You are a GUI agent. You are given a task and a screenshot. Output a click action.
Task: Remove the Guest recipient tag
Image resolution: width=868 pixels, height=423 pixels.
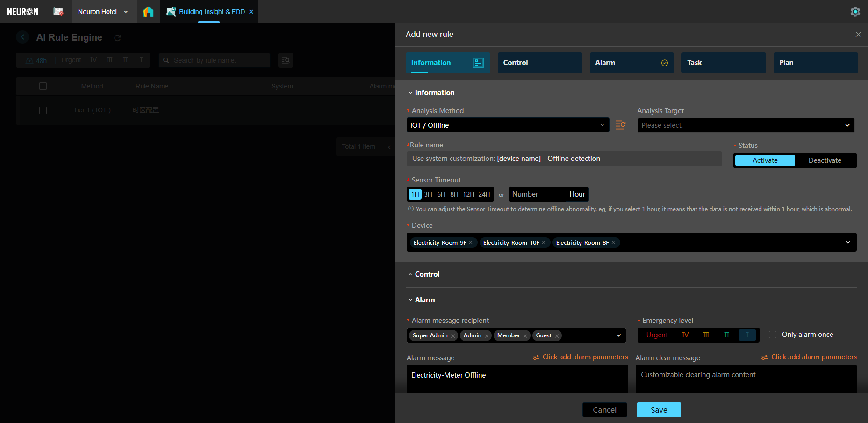(x=557, y=336)
